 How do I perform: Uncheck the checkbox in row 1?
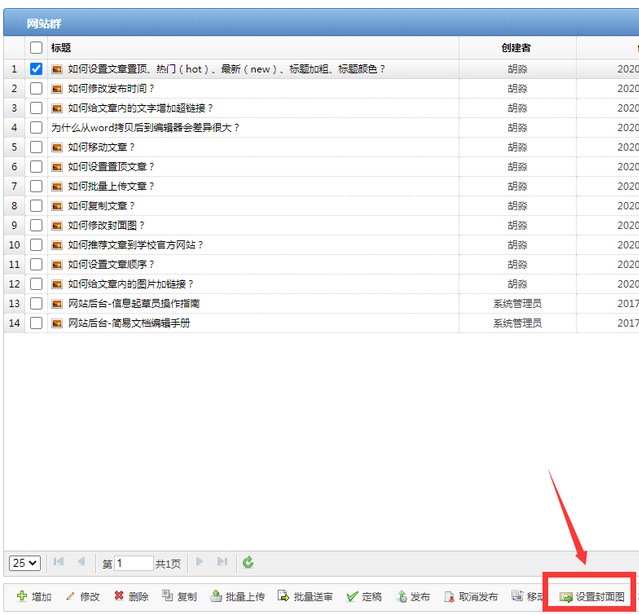(x=36, y=69)
